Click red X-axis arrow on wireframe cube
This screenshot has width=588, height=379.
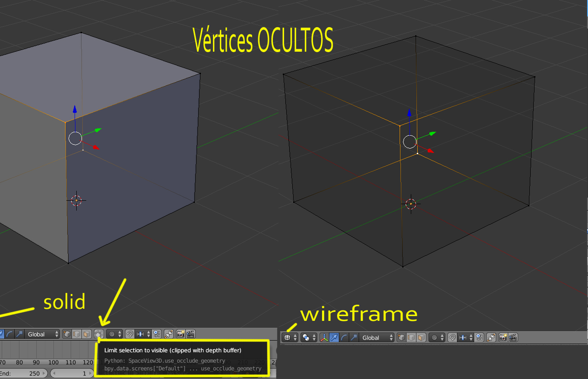coord(430,151)
